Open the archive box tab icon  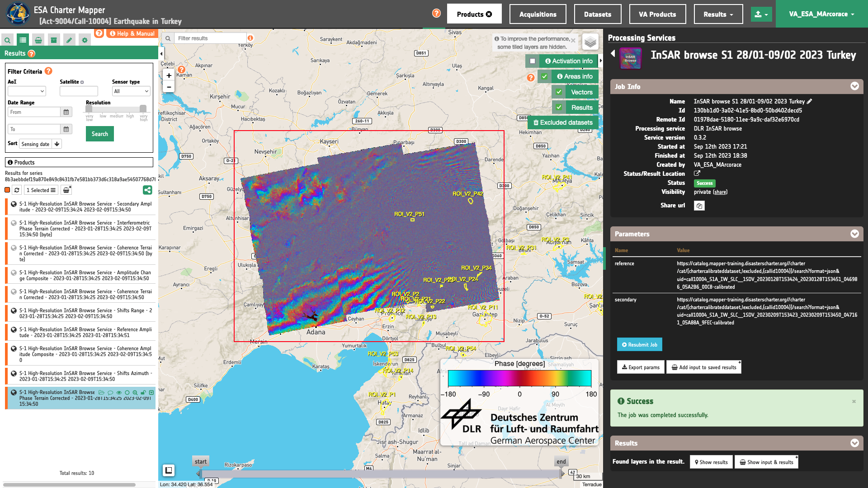coord(54,40)
